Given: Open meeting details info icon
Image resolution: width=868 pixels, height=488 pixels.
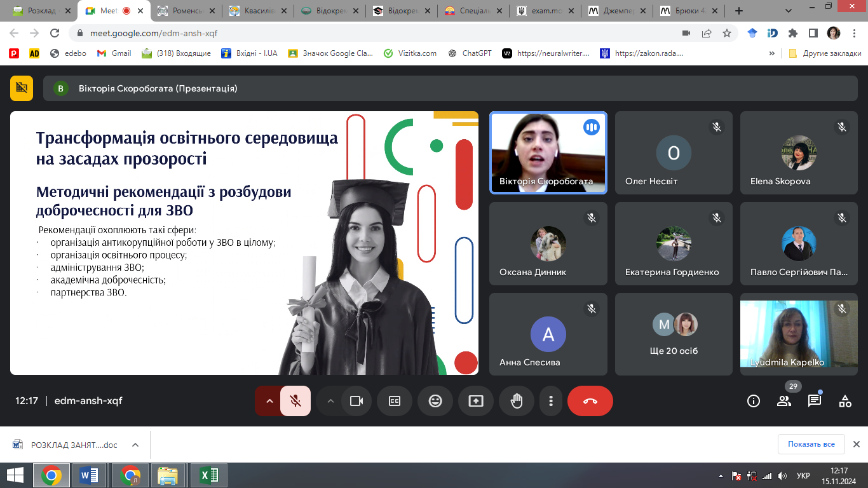Looking at the screenshot, I should [754, 401].
